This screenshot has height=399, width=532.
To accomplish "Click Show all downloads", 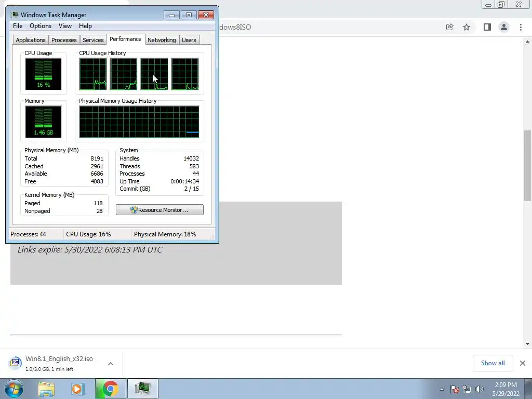I will (x=493, y=363).
